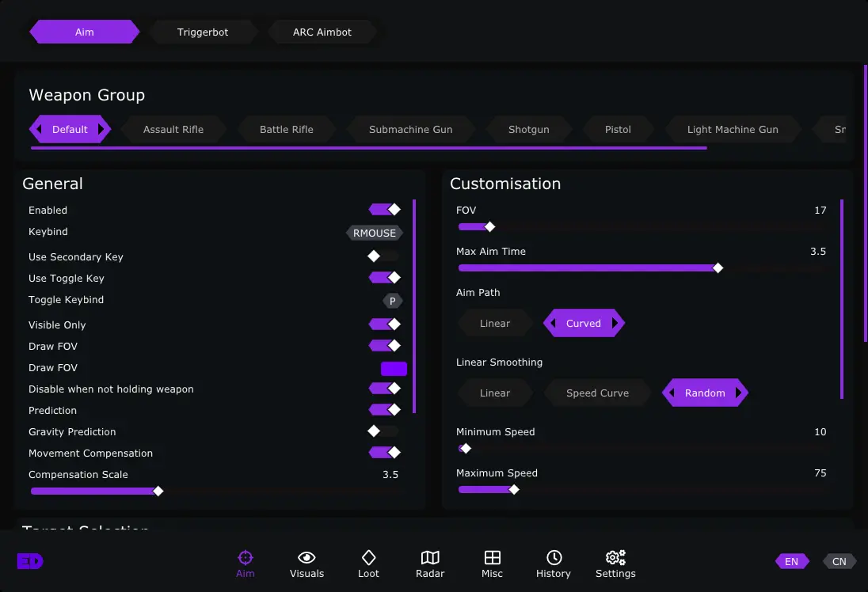This screenshot has width=868, height=592.
Task: Click the Weapon Group horizontal scrollbar
Action: coord(368,147)
